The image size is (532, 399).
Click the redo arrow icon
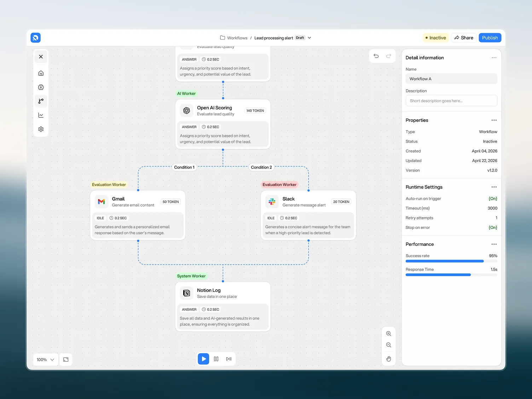389,56
